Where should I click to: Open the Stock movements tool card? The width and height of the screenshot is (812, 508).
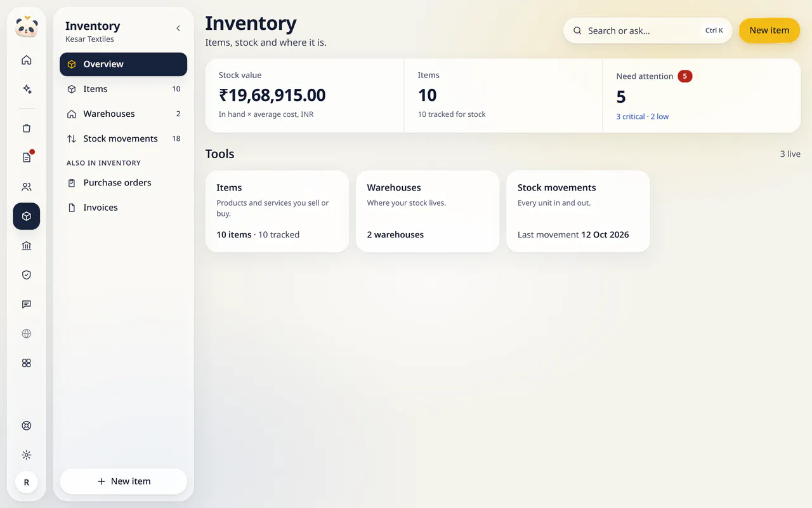click(578, 211)
